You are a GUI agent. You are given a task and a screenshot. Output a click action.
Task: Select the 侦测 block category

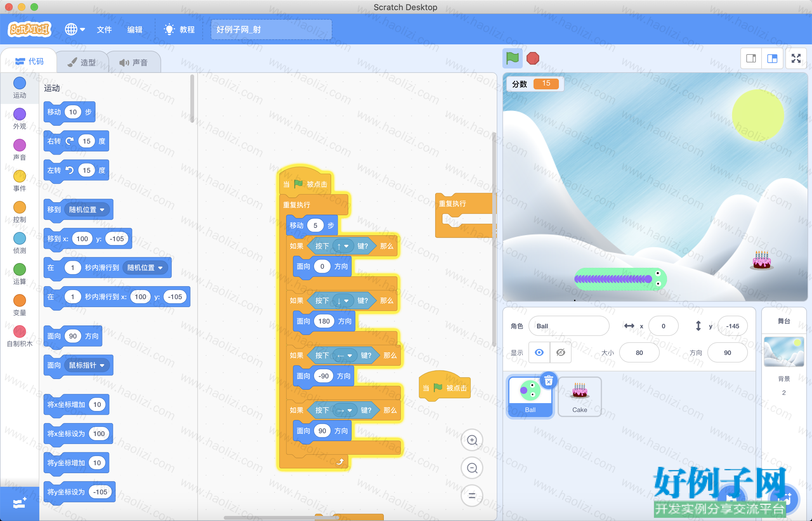click(20, 243)
